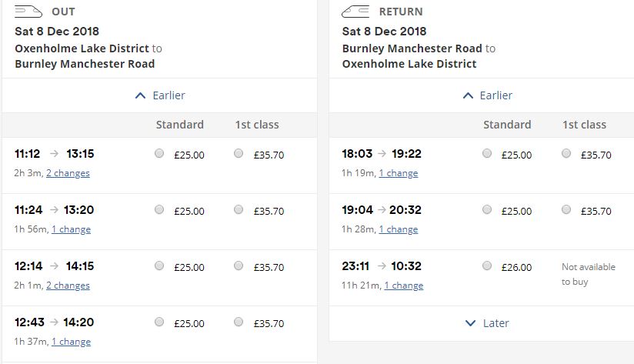
Task: Pick Standard £25.00 for 12:43 outbound train
Action: pos(159,322)
